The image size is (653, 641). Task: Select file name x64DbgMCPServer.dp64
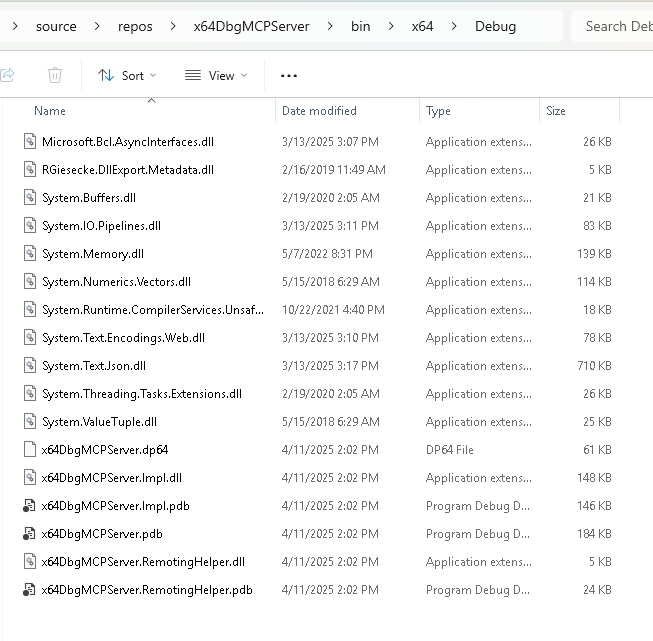tap(105, 450)
